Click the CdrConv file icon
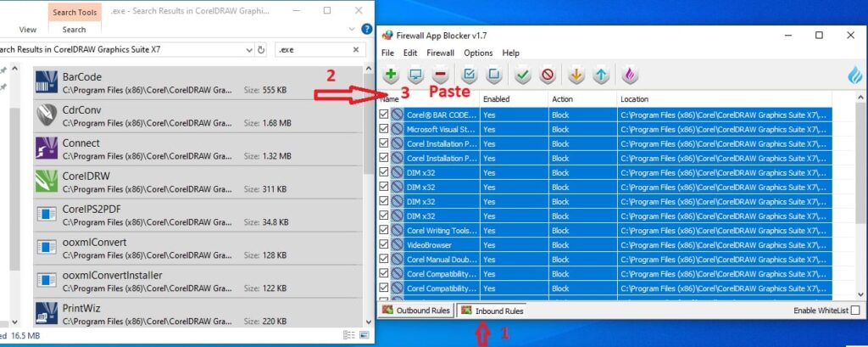This screenshot has width=868, height=347. tap(47, 115)
